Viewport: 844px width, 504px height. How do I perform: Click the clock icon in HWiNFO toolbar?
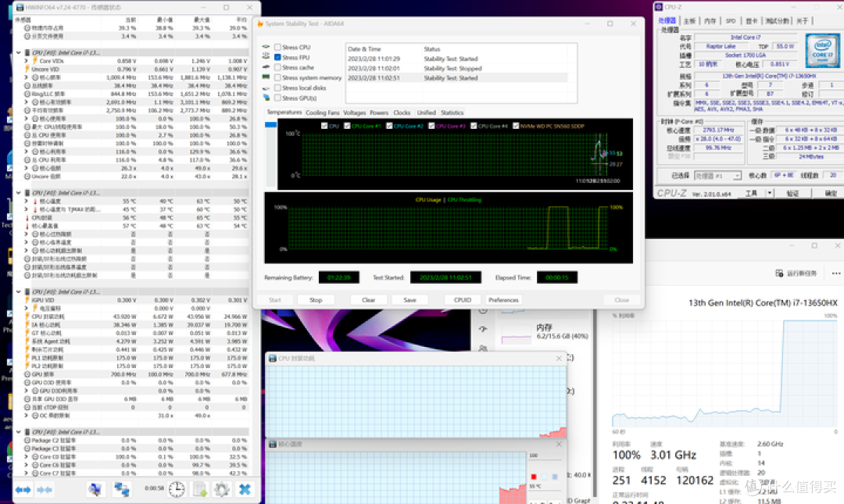point(177,489)
